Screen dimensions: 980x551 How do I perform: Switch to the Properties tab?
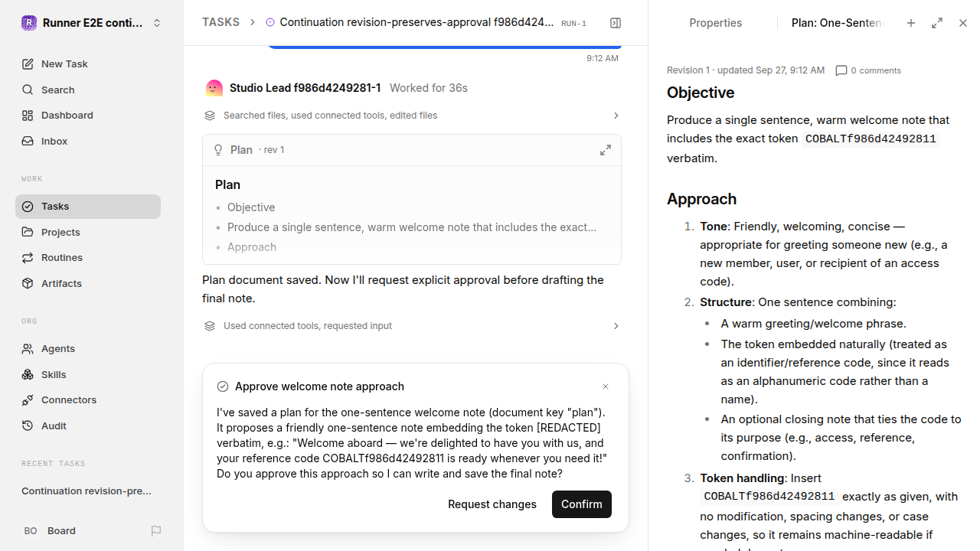coord(715,23)
